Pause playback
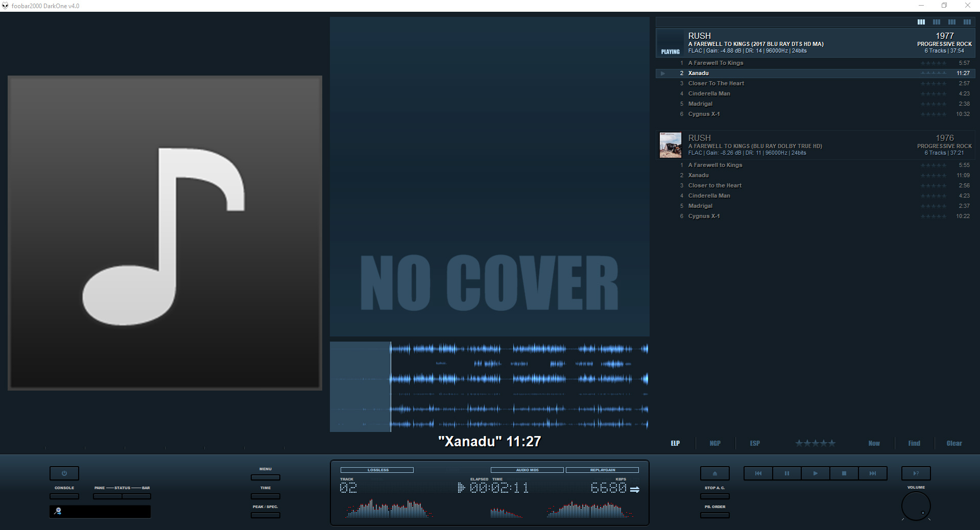 pos(787,473)
